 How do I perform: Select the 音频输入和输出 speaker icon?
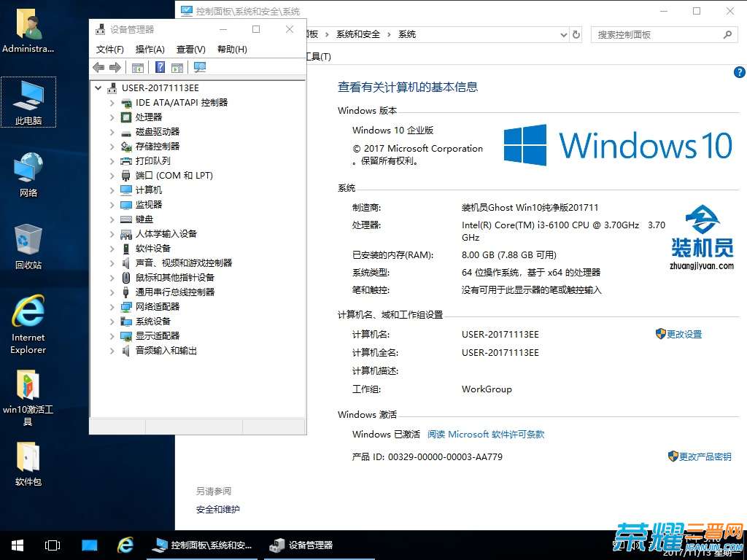(x=125, y=351)
